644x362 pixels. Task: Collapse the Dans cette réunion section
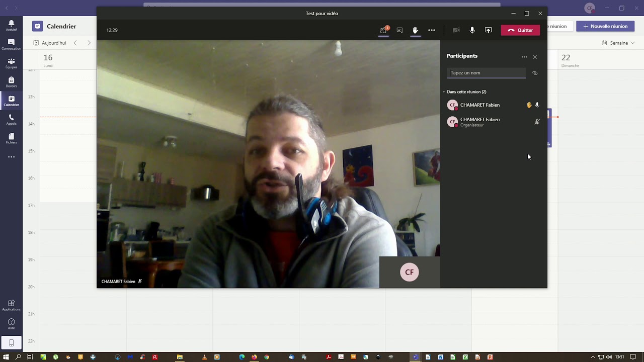click(444, 92)
